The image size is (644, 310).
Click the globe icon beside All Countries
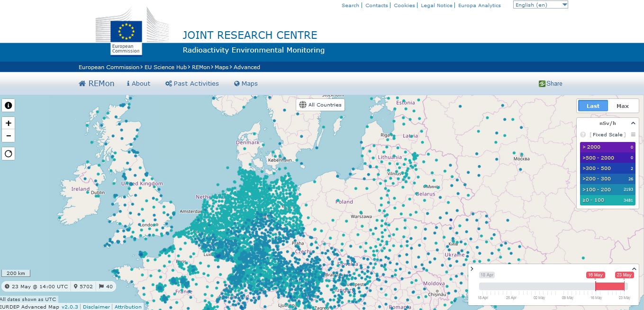[303, 105]
